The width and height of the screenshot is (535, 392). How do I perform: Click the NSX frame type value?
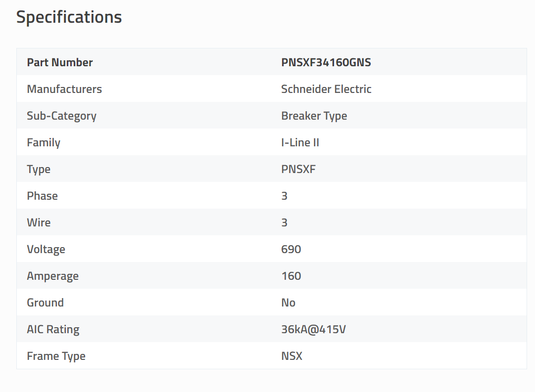coord(292,356)
